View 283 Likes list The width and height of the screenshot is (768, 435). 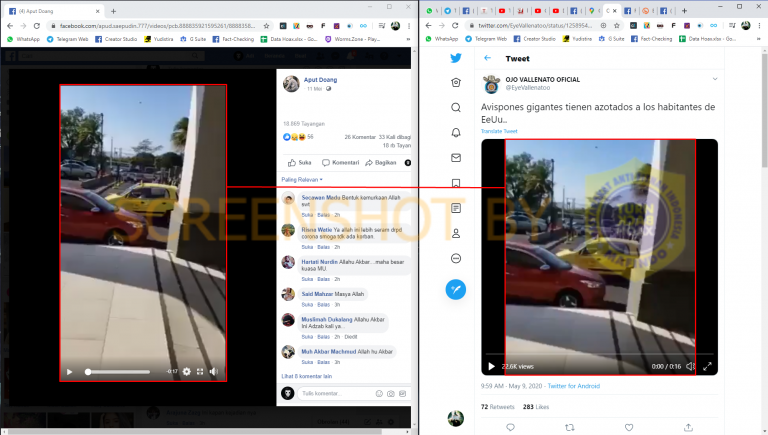click(x=536, y=407)
